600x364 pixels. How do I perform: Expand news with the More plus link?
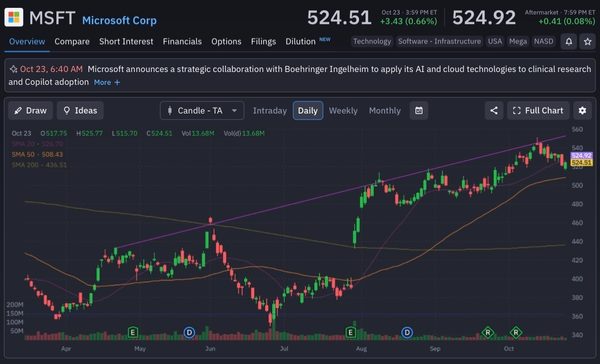(x=107, y=82)
